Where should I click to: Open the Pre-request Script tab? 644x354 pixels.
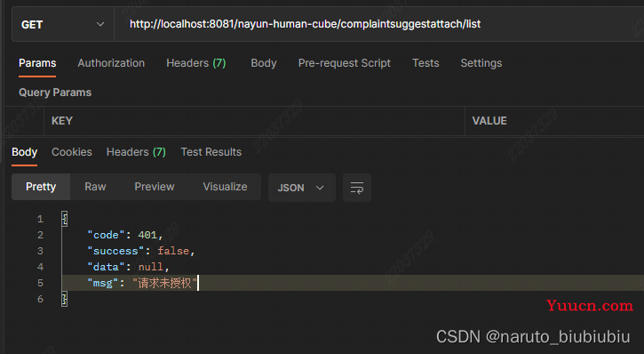click(x=344, y=63)
